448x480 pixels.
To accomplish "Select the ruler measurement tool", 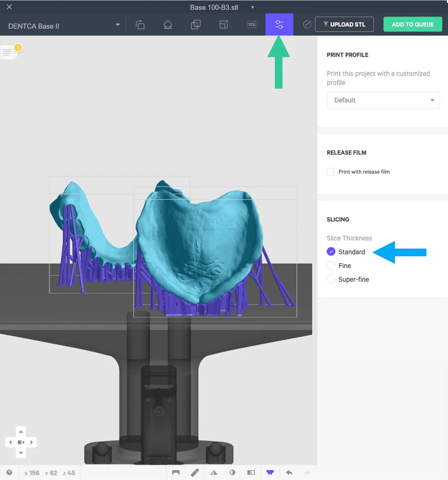I will coord(195,472).
